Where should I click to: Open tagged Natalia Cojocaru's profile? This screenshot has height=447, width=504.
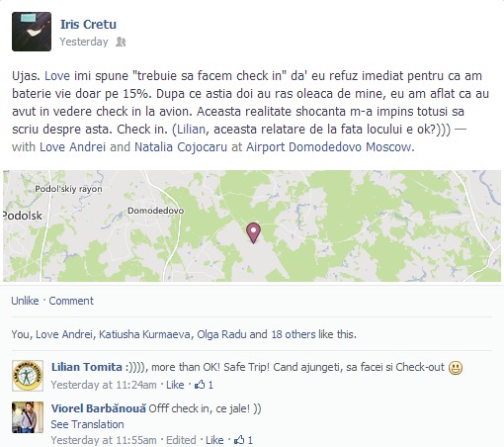click(181, 147)
